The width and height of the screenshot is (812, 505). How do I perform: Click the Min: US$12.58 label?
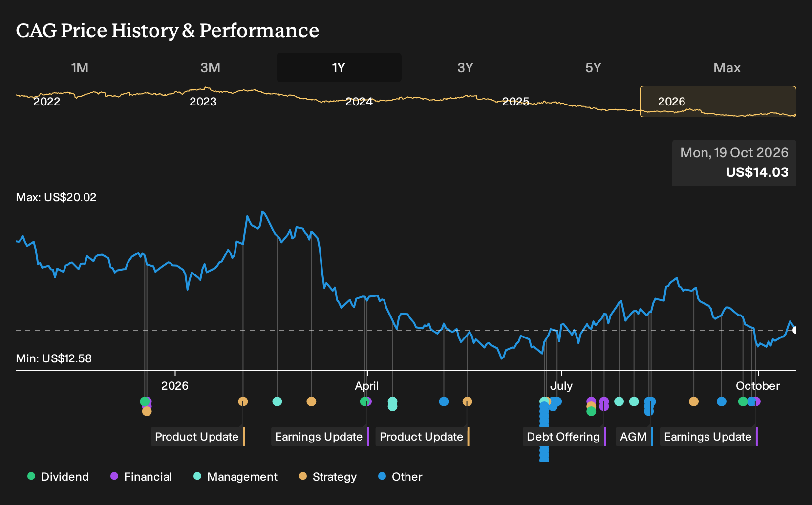(x=54, y=358)
